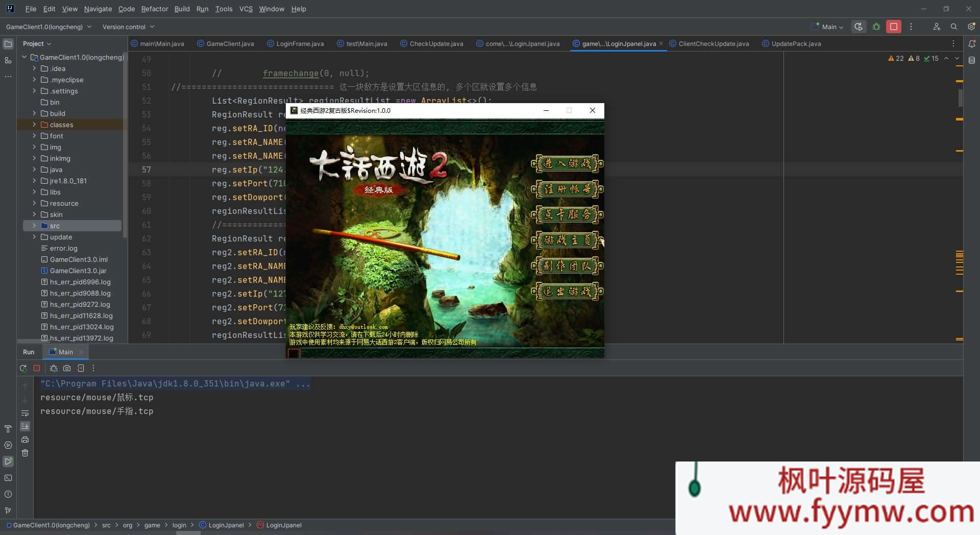Open the Terminal tool window icon

[8, 478]
